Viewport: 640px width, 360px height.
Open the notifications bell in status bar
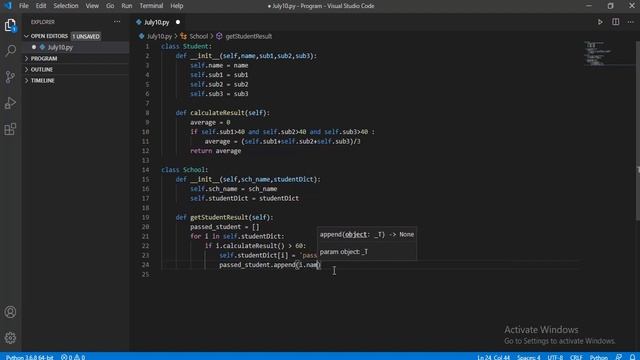pyautogui.click(x=632, y=357)
